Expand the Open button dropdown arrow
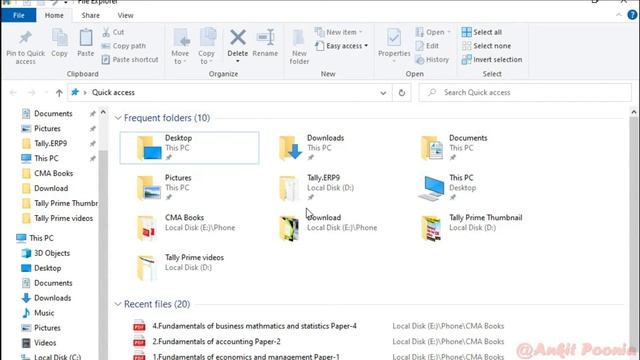This screenshot has width=640, height=360. coord(449,32)
